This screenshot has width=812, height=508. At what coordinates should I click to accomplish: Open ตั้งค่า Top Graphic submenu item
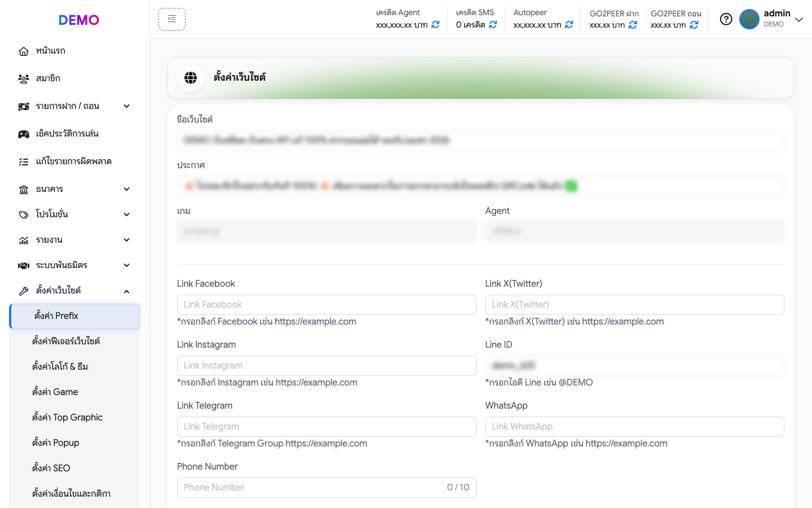click(74, 418)
